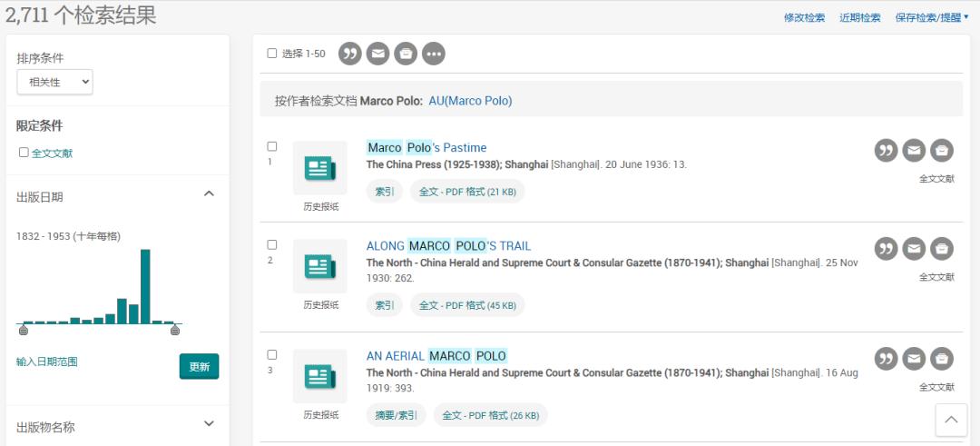The width and height of the screenshot is (980, 446).
Task: Open the Marco Polo's Pastime article title
Action: (x=426, y=148)
